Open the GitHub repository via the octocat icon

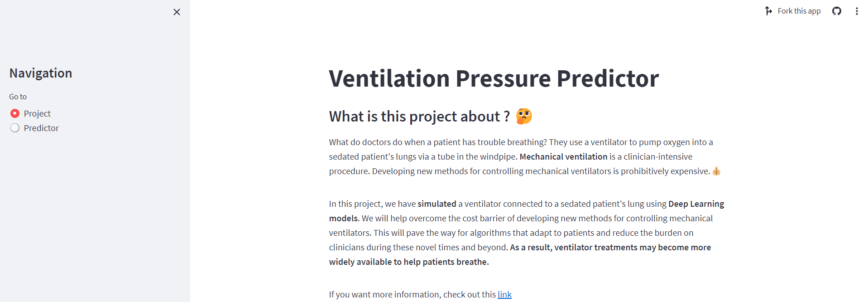837,11
